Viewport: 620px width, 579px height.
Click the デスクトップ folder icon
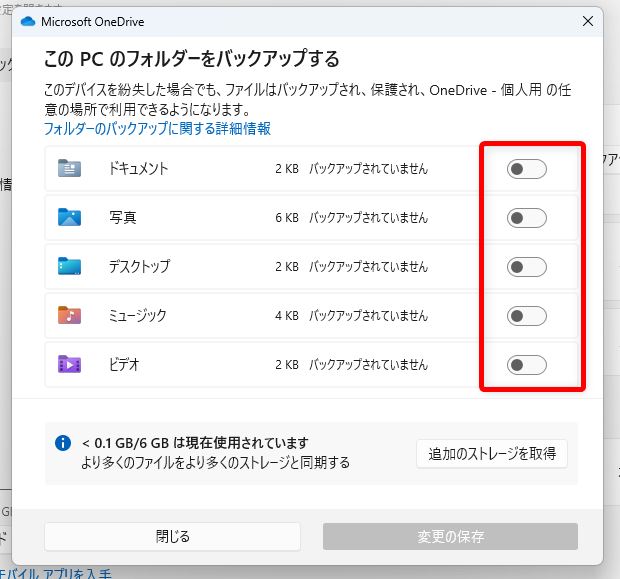[x=69, y=266]
